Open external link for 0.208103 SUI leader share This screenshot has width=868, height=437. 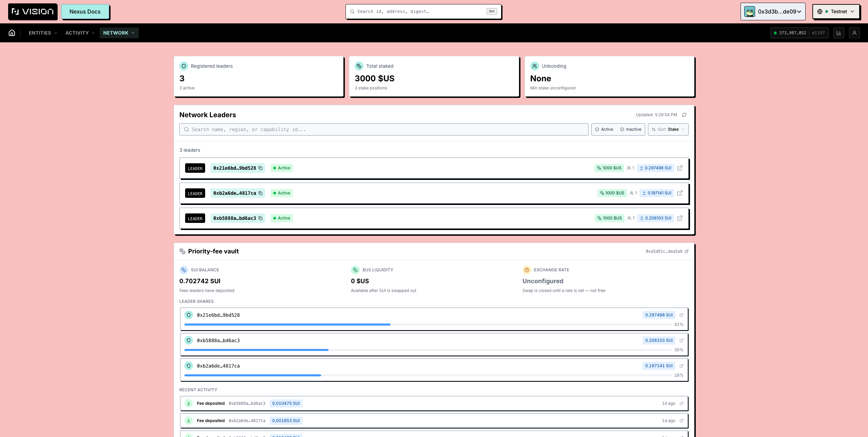click(x=682, y=340)
